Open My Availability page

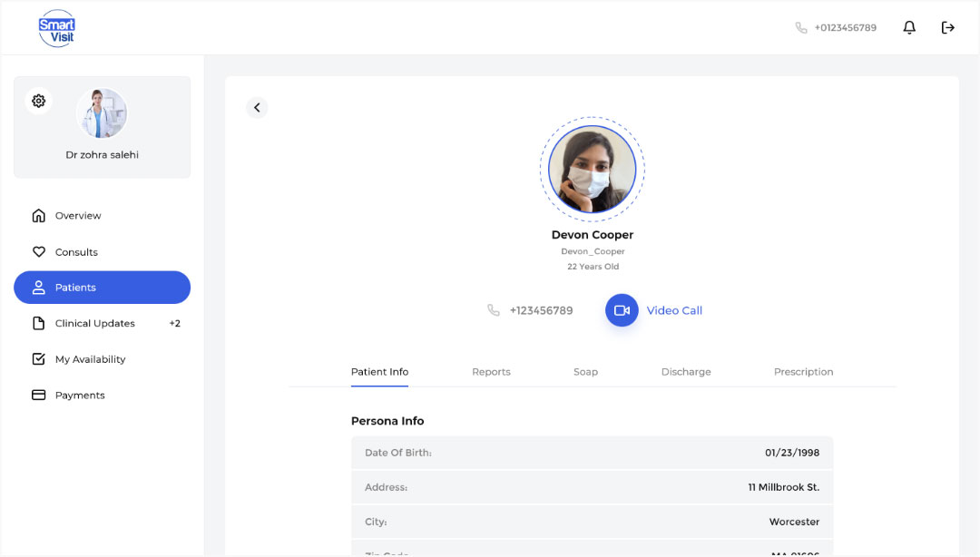pyautogui.click(x=90, y=359)
